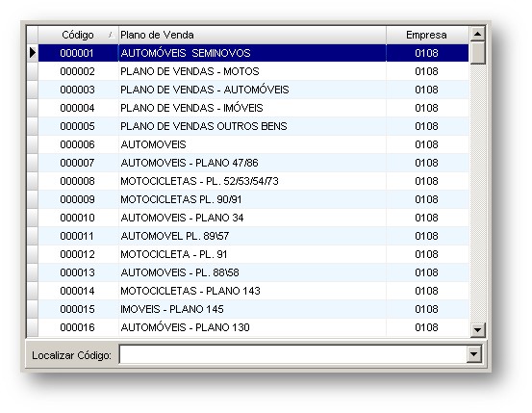The height and width of the screenshot is (413, 532).
Task: Click the Código column sort indicator
Action: coord(111,35)
